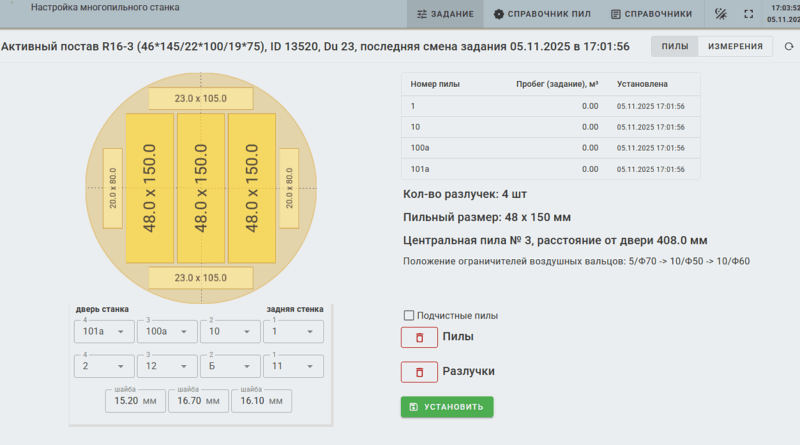Enable the Подчистные пилы checkbox
This screenshot has height=445, width=800.
point(409,315)
